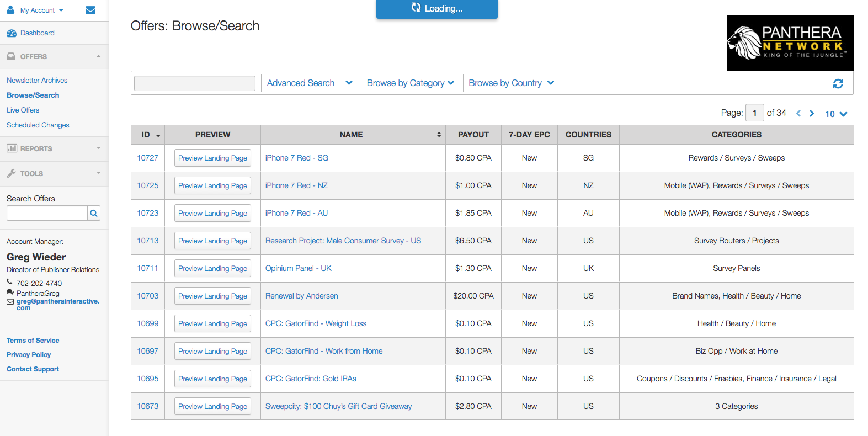This screenshot has width=868, height=436.
Task: Expand the Reports sidebar section
Action: pos(54,148)
